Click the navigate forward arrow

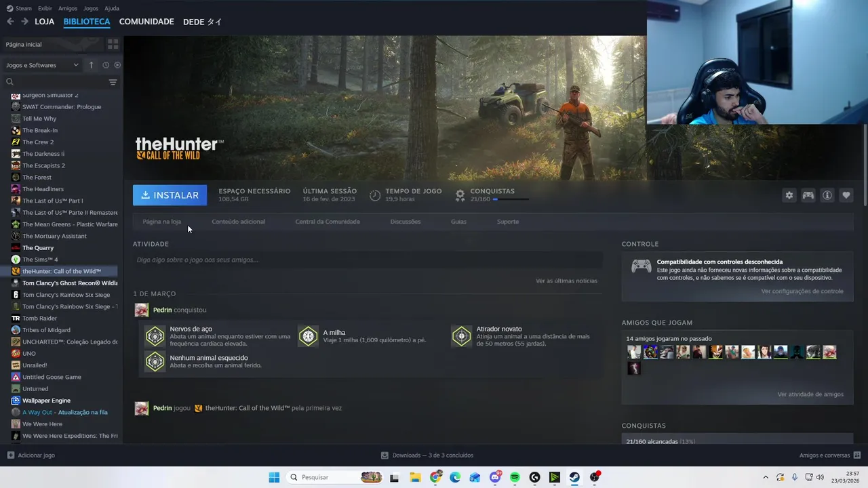(24, 22)
